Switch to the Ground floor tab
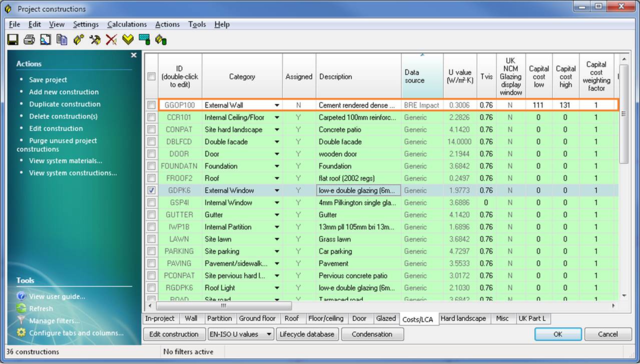Image resolution: width=640 pixels, height=364 pixels. click(257, 318)
